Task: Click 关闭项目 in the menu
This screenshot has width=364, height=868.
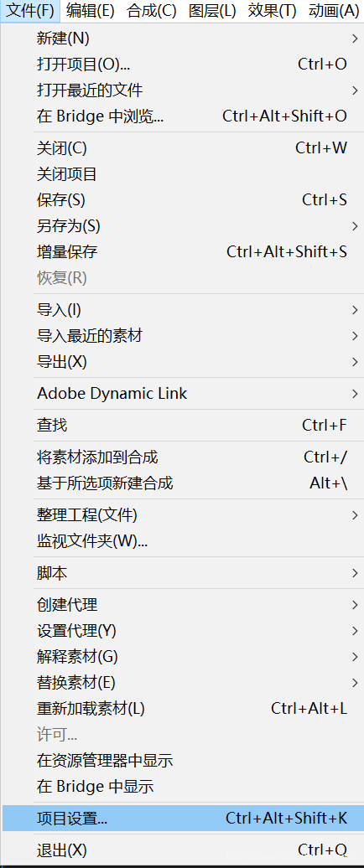Action: click(x=182, y=174)
